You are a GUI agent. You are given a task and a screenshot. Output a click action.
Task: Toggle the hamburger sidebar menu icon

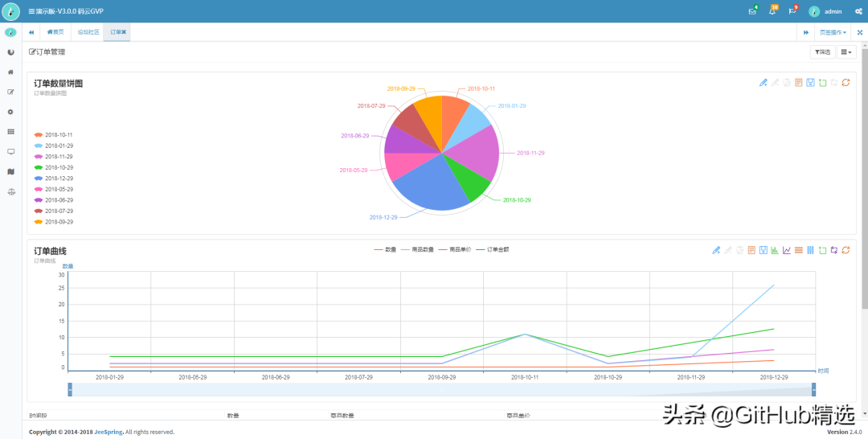tap(31, 11)
